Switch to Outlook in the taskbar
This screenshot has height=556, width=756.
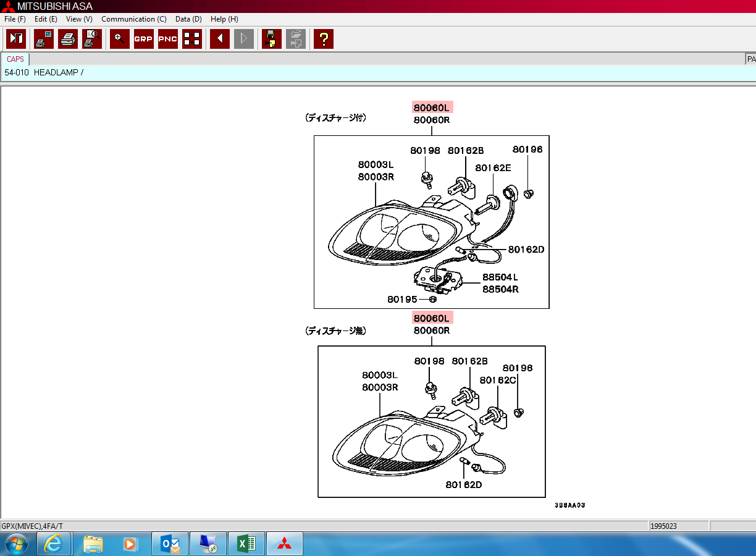click(169, 544)
